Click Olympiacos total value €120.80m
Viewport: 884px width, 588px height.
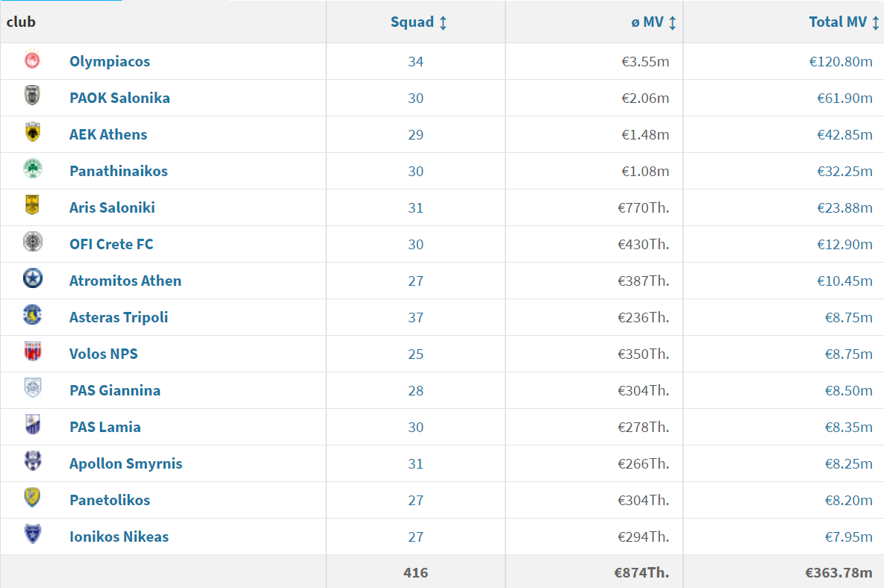click(x=841, y=61)
